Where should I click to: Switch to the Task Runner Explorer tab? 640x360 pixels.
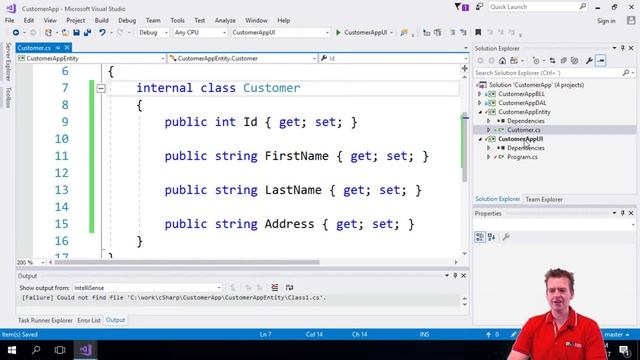(45, 320)
